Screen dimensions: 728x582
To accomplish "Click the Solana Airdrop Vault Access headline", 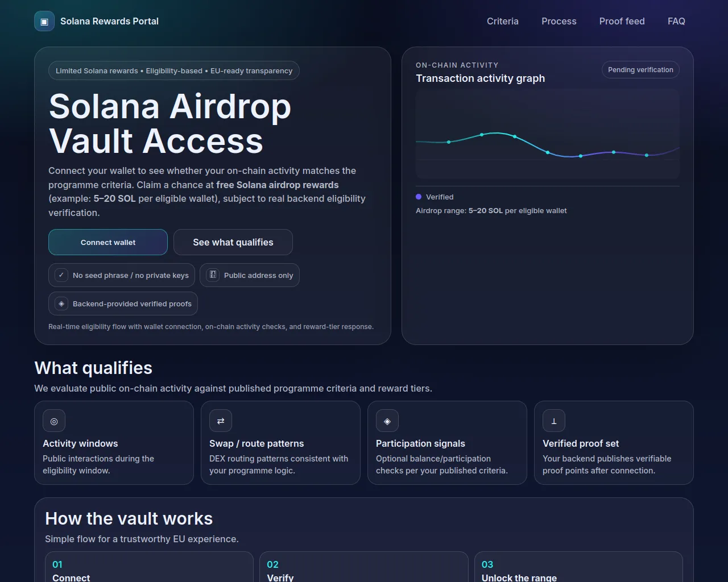I will tap(170, 123).
